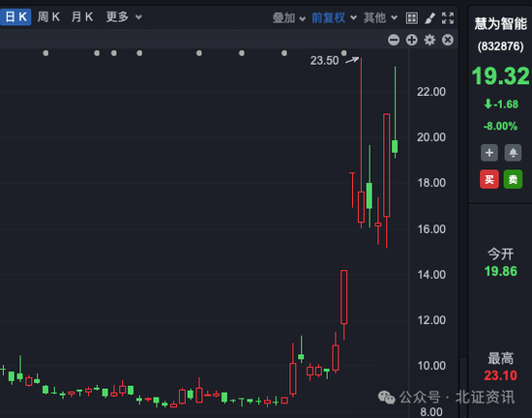Screen dimensions: 532x418
Task: Click 今开 opening price 19.86
Action: (x=500, y=271)
